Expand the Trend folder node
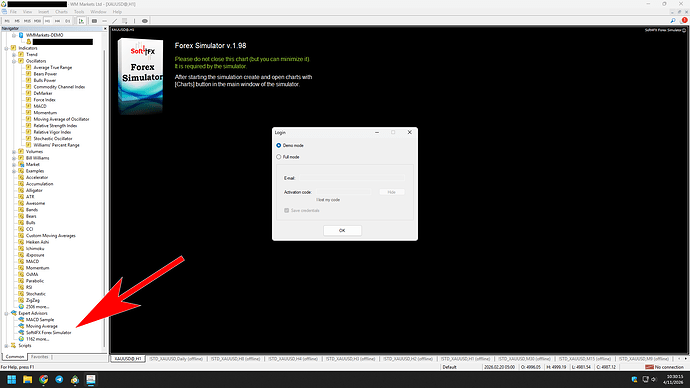690x388 pixels. 14,55
